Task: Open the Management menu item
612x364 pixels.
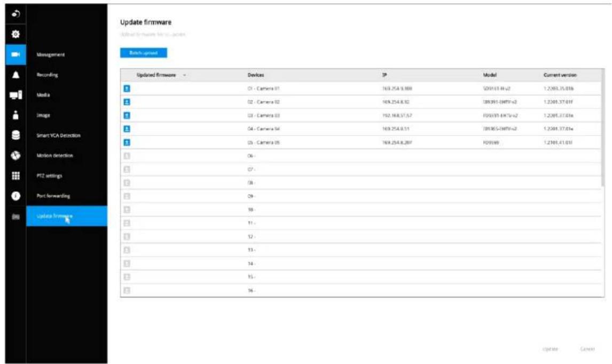Action: coord(51,54)
